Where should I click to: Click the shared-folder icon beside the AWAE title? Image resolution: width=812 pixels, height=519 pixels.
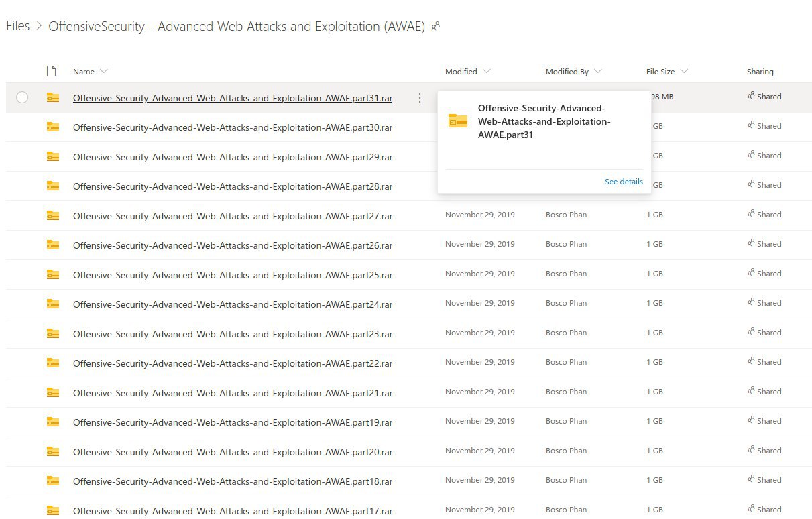pyautogui.click(x=436, y=27)
